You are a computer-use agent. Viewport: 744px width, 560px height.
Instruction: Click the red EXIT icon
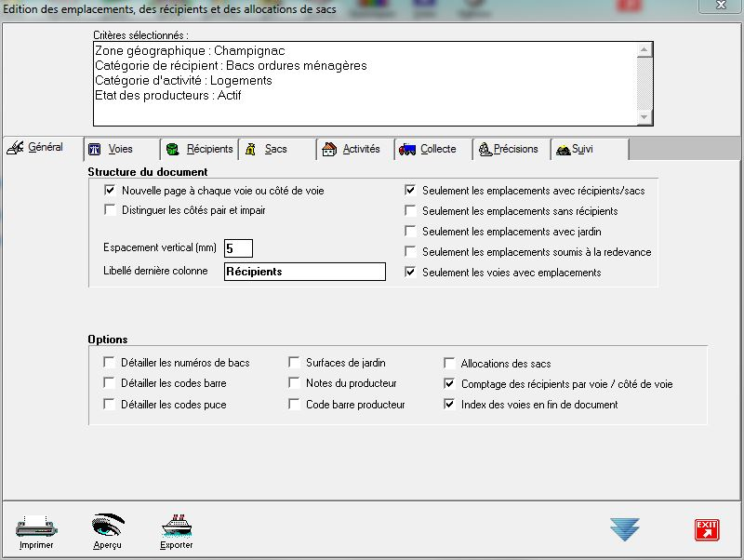[707, 530]
